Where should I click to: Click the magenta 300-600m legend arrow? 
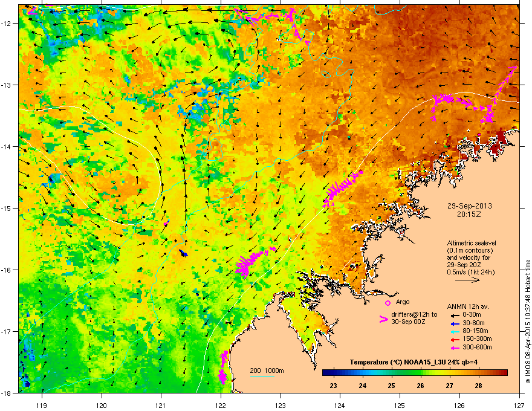pos(455,348)
